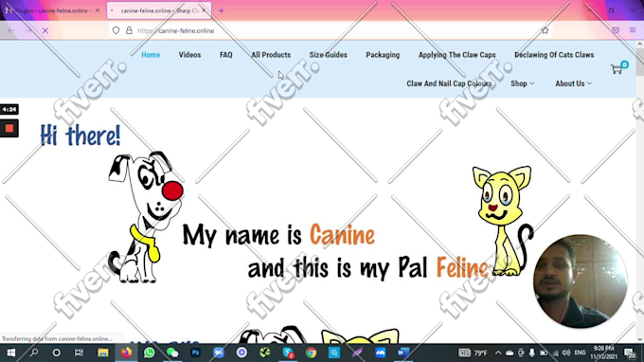Open Task View on taskbar

79,353
